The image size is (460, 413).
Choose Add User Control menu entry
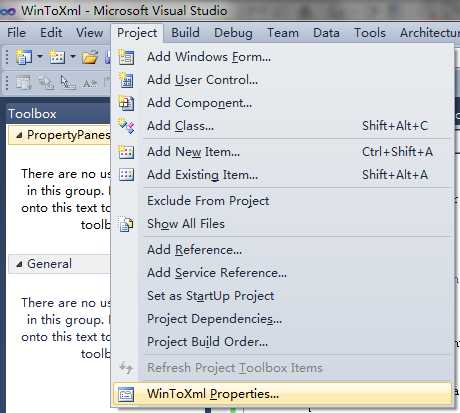(x=282, y=80)
